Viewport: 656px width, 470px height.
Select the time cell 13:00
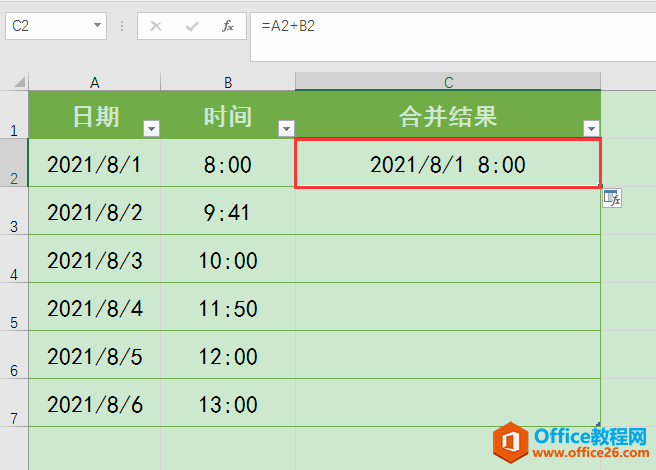tap(228, 403)
